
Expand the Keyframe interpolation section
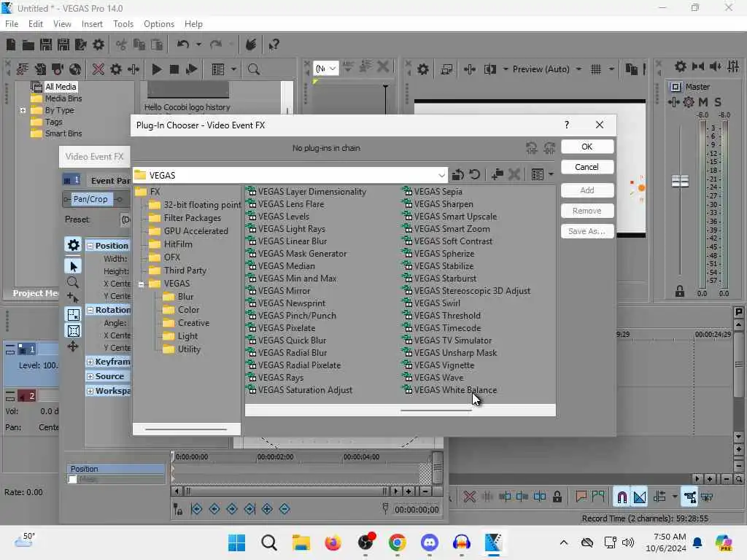(90, 362)
